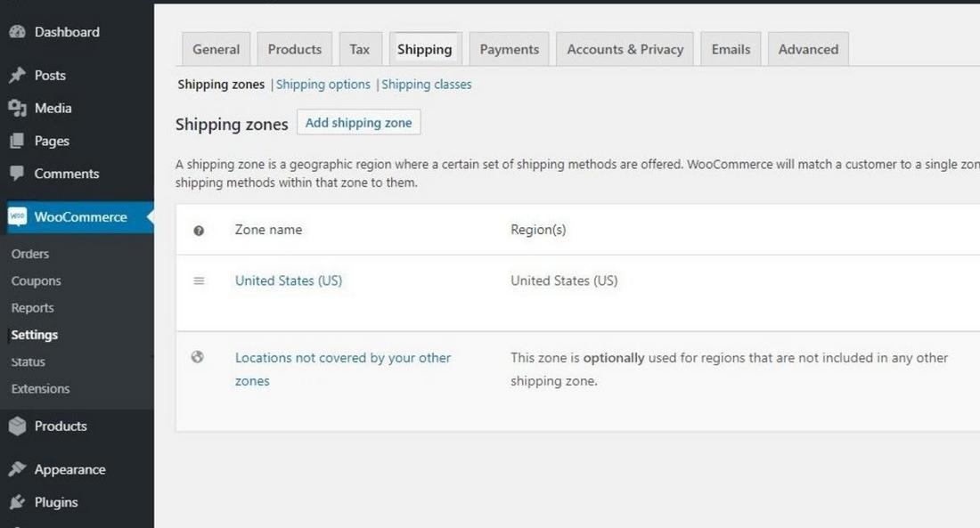Viewport: 980px width, 528px height.
Task: Click the help question mark icon beside Zone name
Action: (x=199, y=231)
